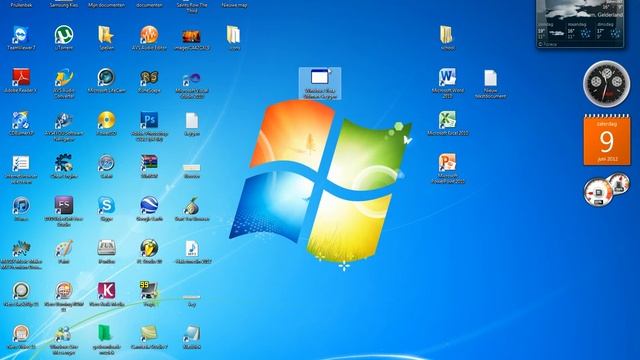Launch AVS Audio Converter
This screenshot has height=360, width=640.
pyautogui.click(x=64, y=78)
